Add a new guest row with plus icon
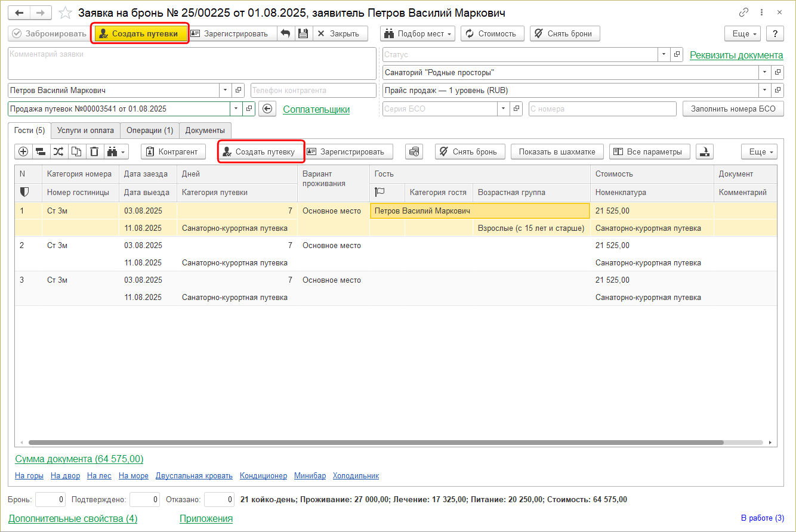The image size is (796, 532). 23,152
